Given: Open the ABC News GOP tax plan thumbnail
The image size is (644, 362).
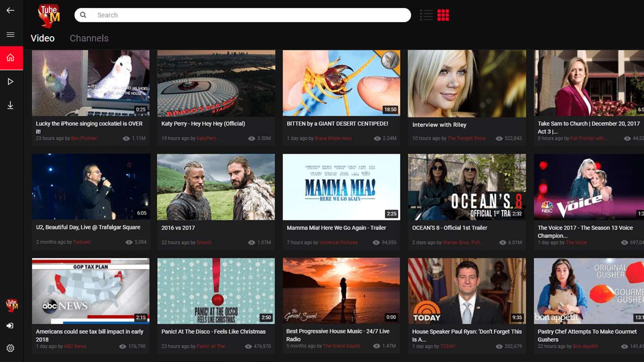Looking at the screenshot, I should coord(91,291).
